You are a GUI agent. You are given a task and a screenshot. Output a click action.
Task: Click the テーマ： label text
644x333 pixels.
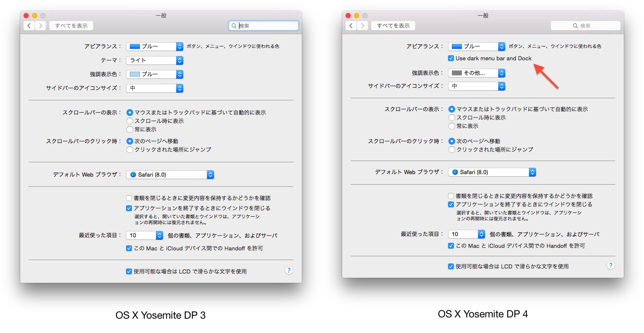click(x=111, y=60)
